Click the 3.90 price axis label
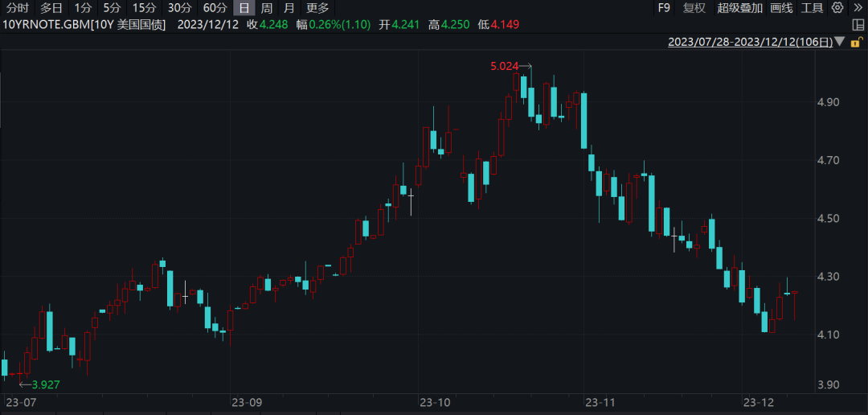 (x=830, y=385)
